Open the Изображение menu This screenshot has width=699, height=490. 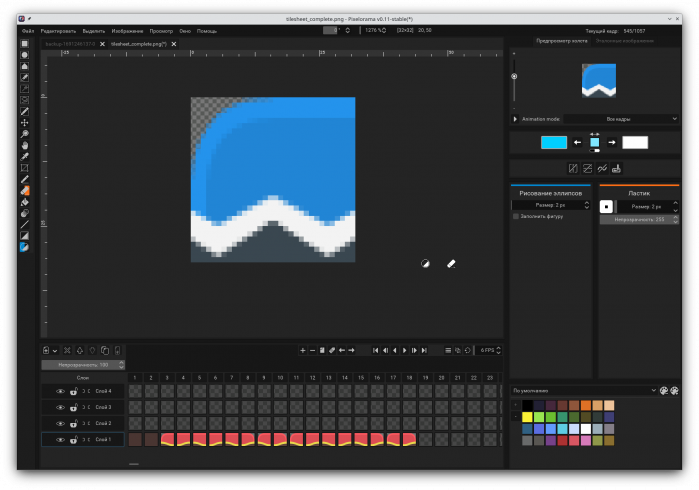[127, 31]
